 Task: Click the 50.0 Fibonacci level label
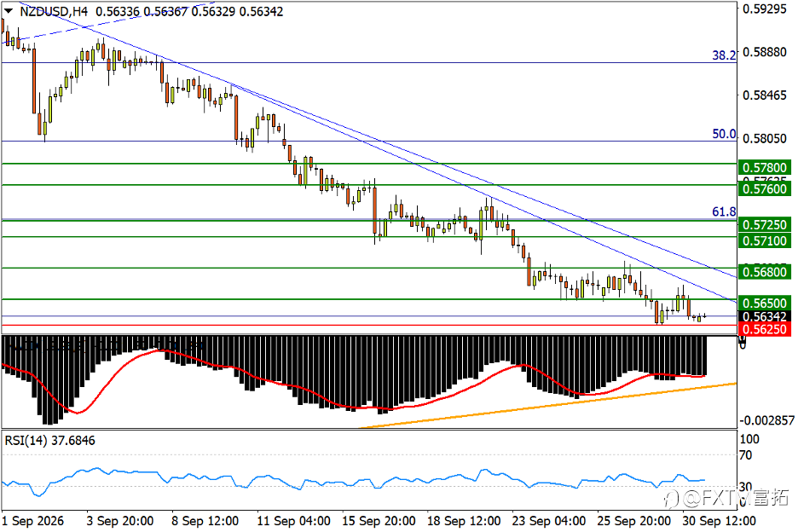(724, 134)
